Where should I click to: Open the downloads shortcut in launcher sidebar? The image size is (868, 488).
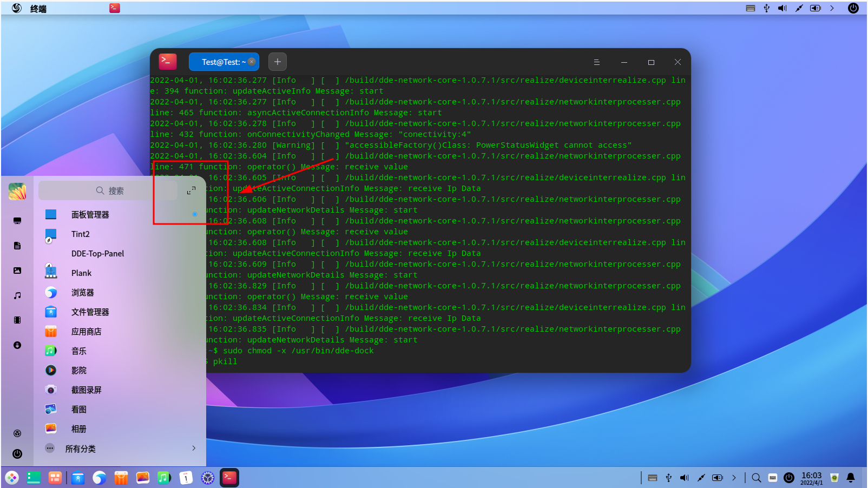pyautogui.click(x=17, y=345)
